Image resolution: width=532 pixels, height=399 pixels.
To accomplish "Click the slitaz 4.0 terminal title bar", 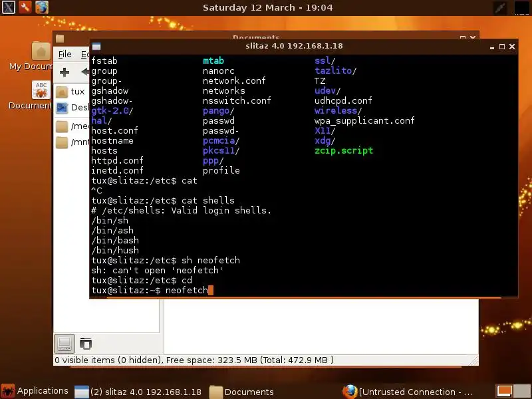I will click(x=294, y=46).
